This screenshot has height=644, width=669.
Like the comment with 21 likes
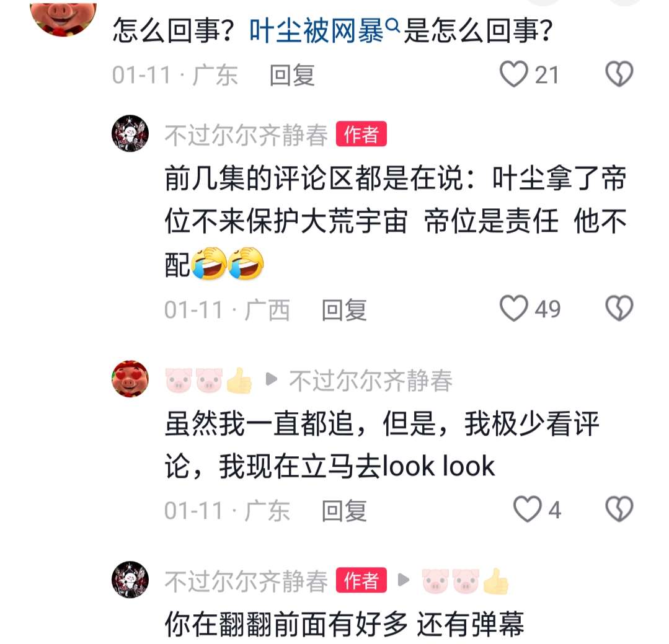(513, 74)
